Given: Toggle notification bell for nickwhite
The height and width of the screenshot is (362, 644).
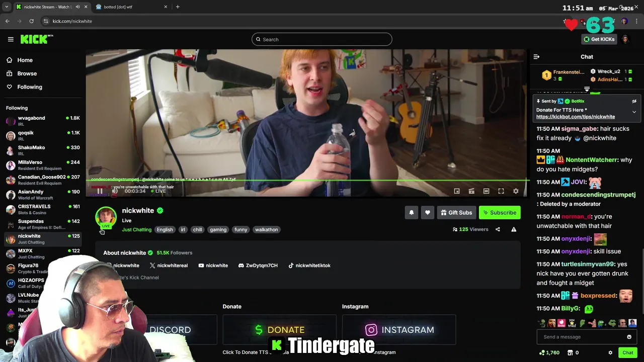Looking at the screenshot, I should click(x=412, y=213).
